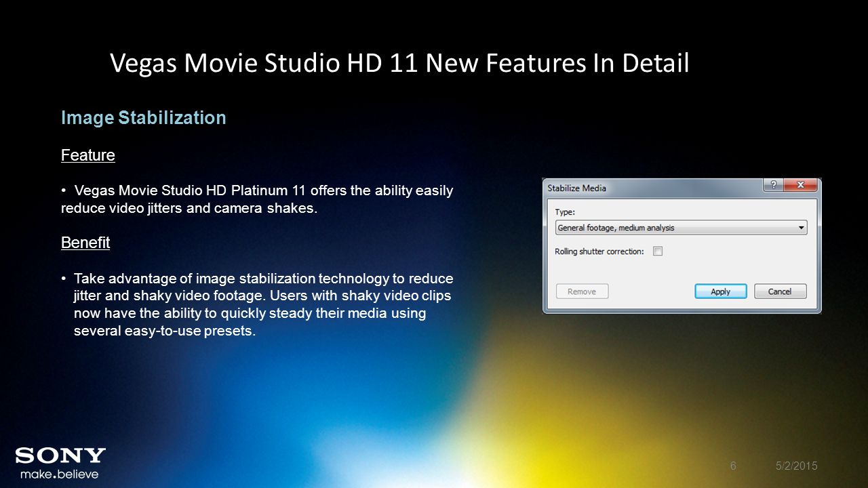Click the slide date 5/2/2015
This screenshot has width=868, height=488.
(x=797, y=466)
